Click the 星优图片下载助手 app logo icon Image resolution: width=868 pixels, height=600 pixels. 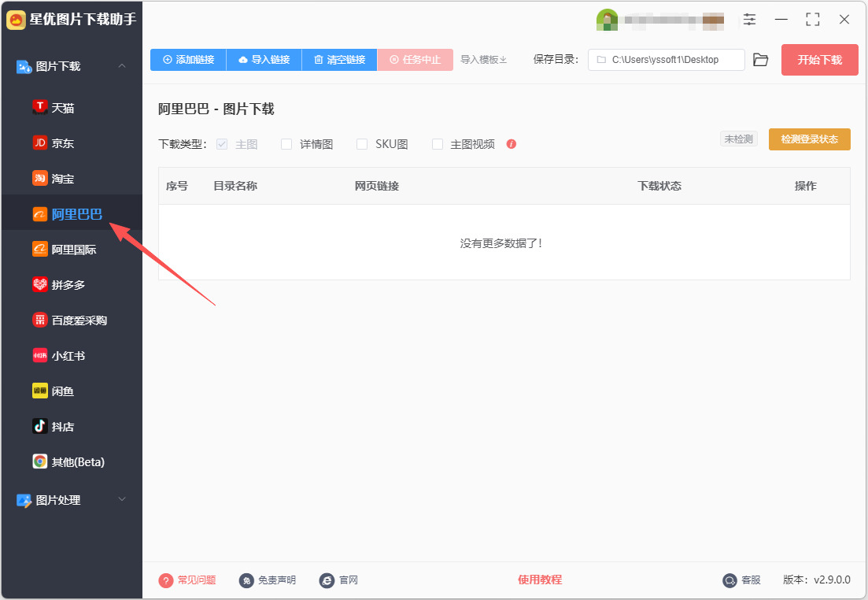16,20
